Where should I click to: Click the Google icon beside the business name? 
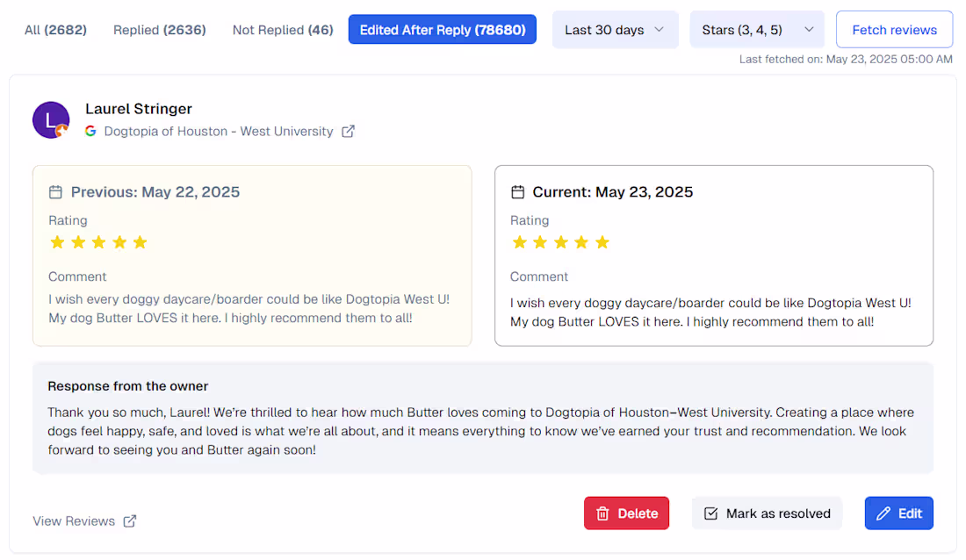90,131
